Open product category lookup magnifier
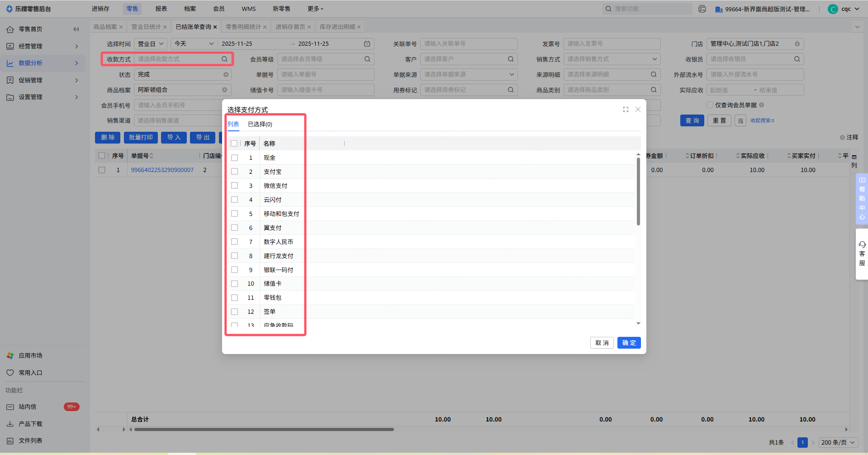This screenshot has width=868, height=455. (x=654, y=90)
